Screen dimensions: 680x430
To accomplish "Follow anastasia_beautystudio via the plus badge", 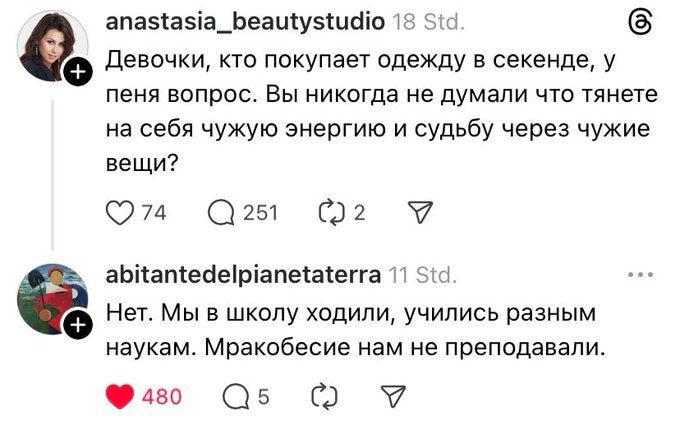I will coord(79,72).
